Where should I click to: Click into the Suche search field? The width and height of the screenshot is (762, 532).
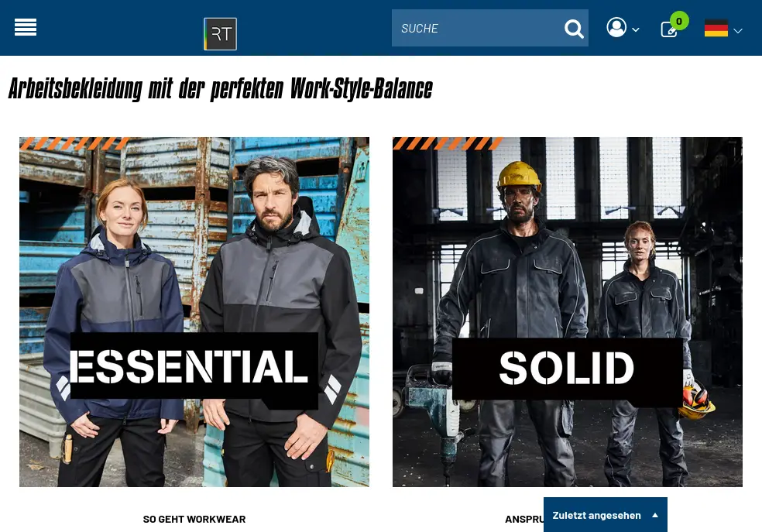tap(477, 28)
